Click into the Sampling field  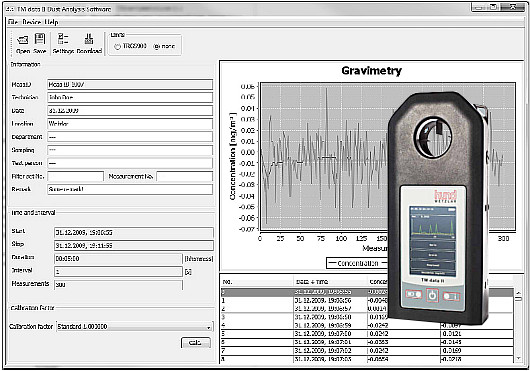(130, 150)
